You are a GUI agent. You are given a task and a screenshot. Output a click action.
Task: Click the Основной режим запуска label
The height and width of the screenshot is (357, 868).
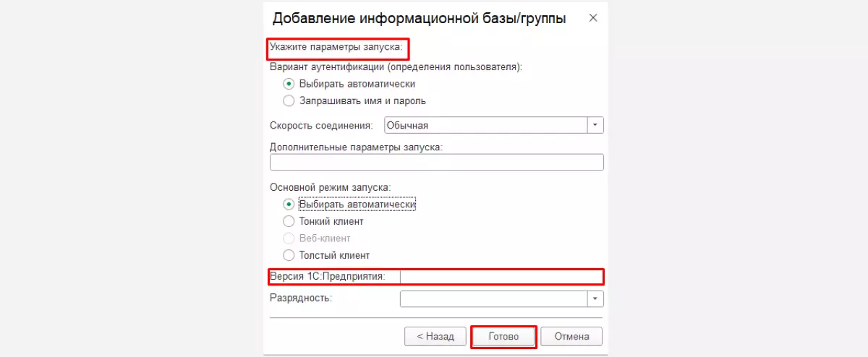(330, 186)
